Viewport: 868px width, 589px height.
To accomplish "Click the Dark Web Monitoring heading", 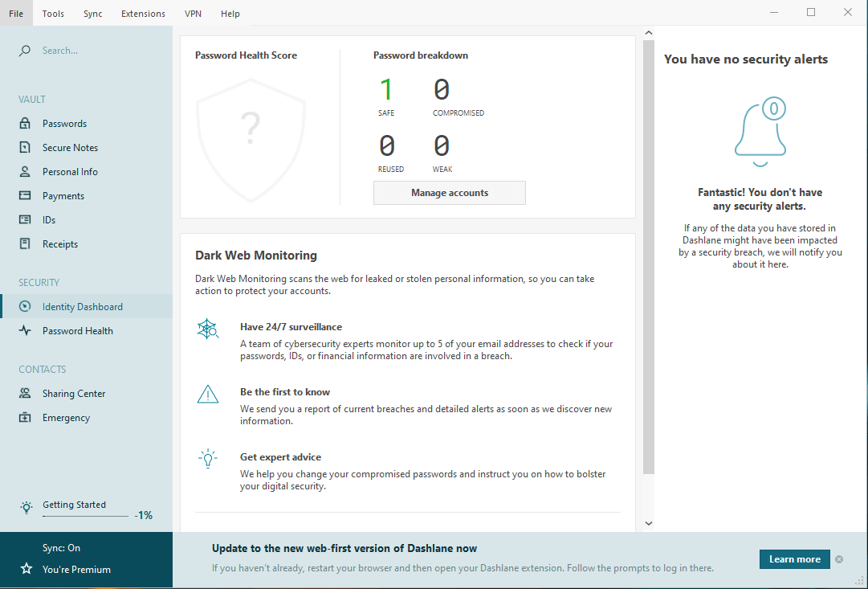I will point(256,256).
